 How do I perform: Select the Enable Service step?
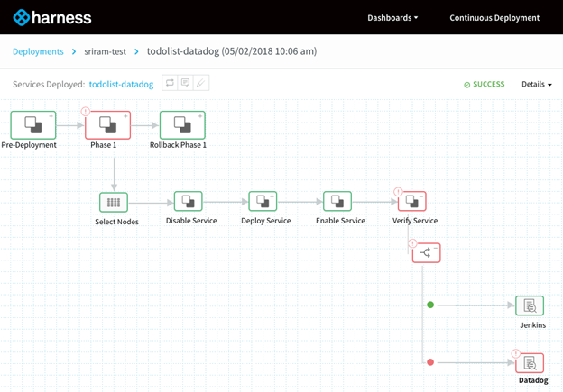[x=337, y=201]
